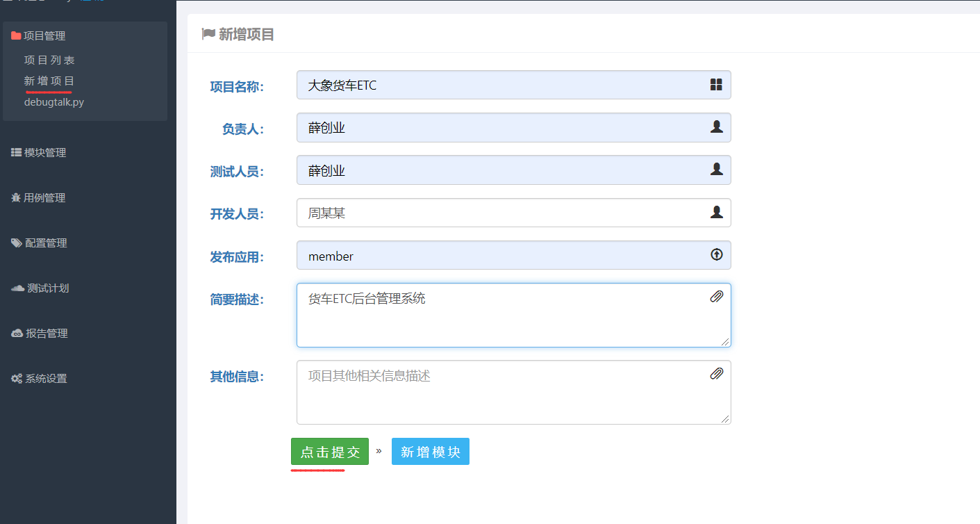Image resolution: width=980 pixels, height=524 pixels.
Task: Click the resize grip of 其他信息 textarea
Action: (x=725, y=418)
